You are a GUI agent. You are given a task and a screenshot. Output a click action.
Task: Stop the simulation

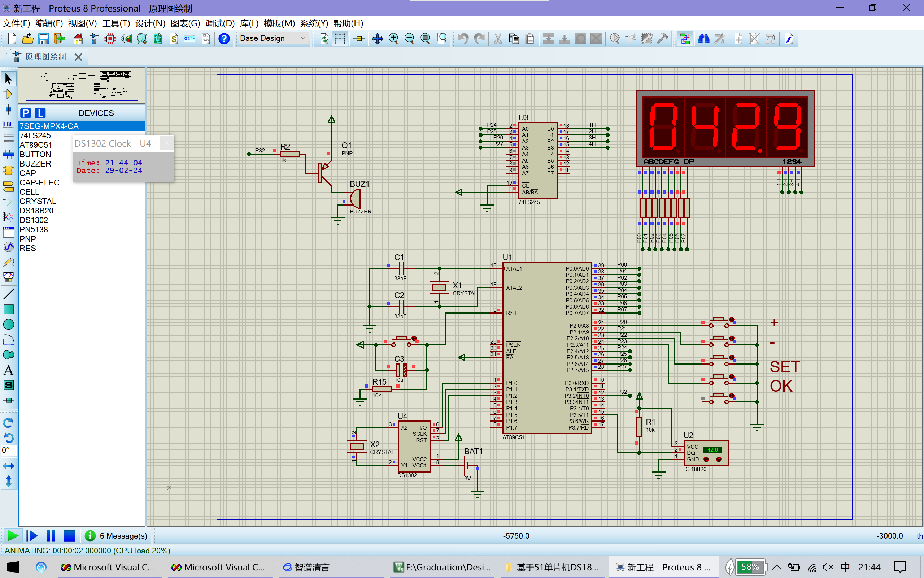point(69,536)
